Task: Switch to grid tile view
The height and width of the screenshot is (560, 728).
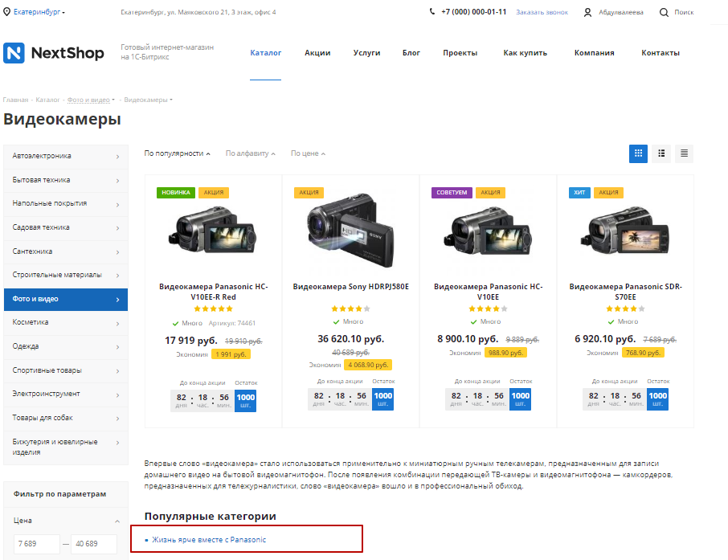Action: tap(638, 153)
